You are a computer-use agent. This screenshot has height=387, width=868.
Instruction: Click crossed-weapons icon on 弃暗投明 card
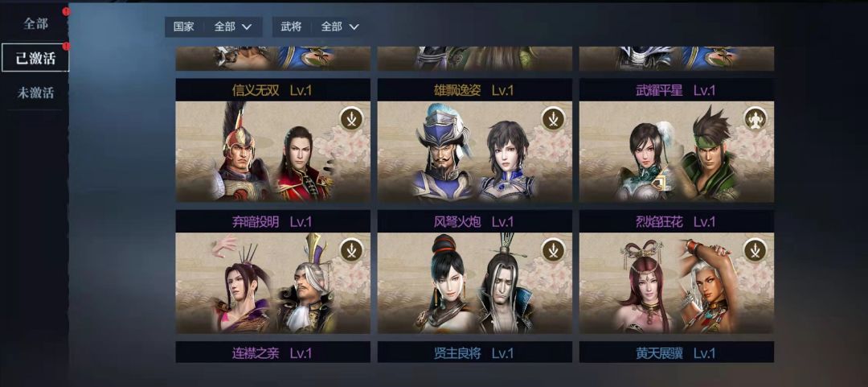[x=351, y=249]
